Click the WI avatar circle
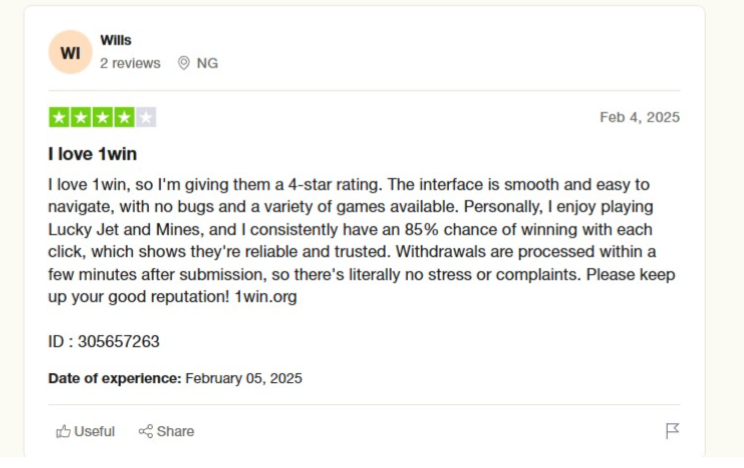The width and height of the screenshot is (744, 468). pos(70,52)
